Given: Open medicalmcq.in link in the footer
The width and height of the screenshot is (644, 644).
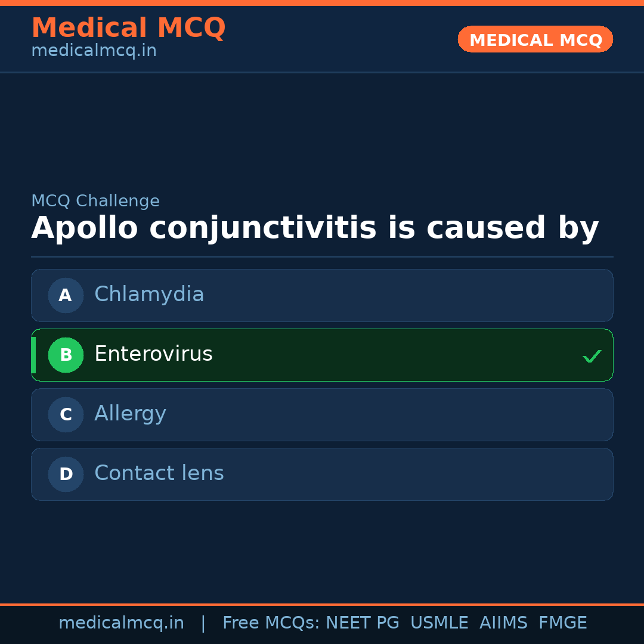Looking at the screenshot, I should tap(121, 623).
